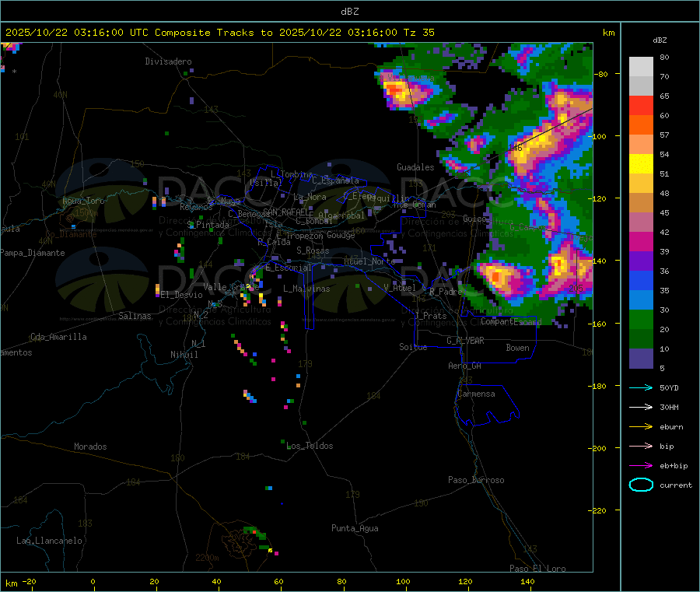This screenshot has width=700, height=592.
Task: Select the 65 dBZ red swatch
Action: [641, 105]
